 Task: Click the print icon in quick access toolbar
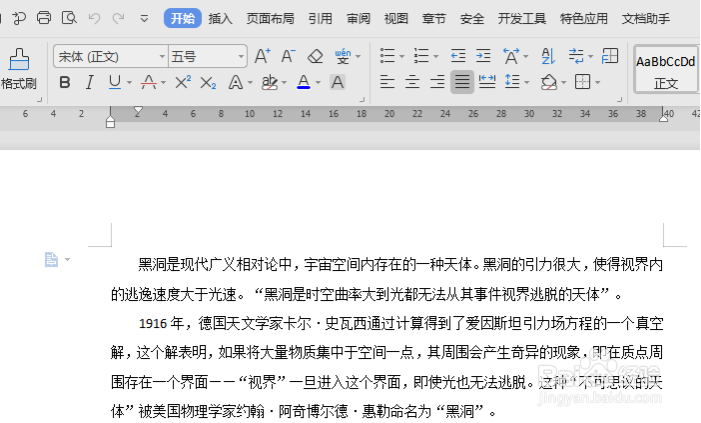click(44, 18)
